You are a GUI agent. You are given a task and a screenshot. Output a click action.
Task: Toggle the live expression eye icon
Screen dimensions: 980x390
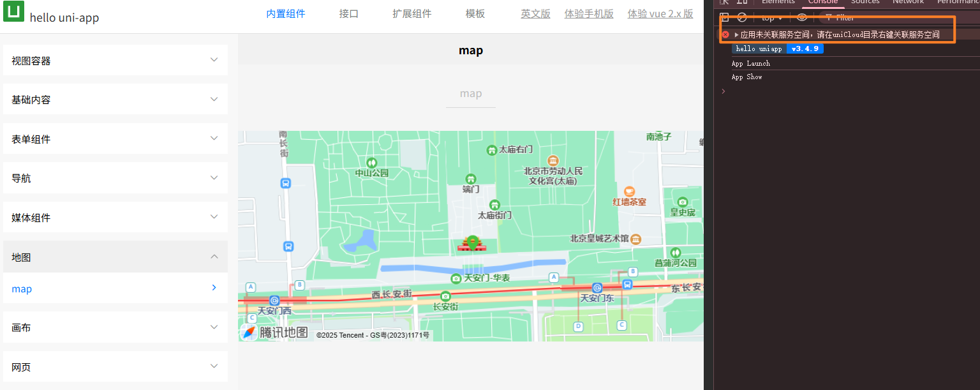(x=802, y=18)
